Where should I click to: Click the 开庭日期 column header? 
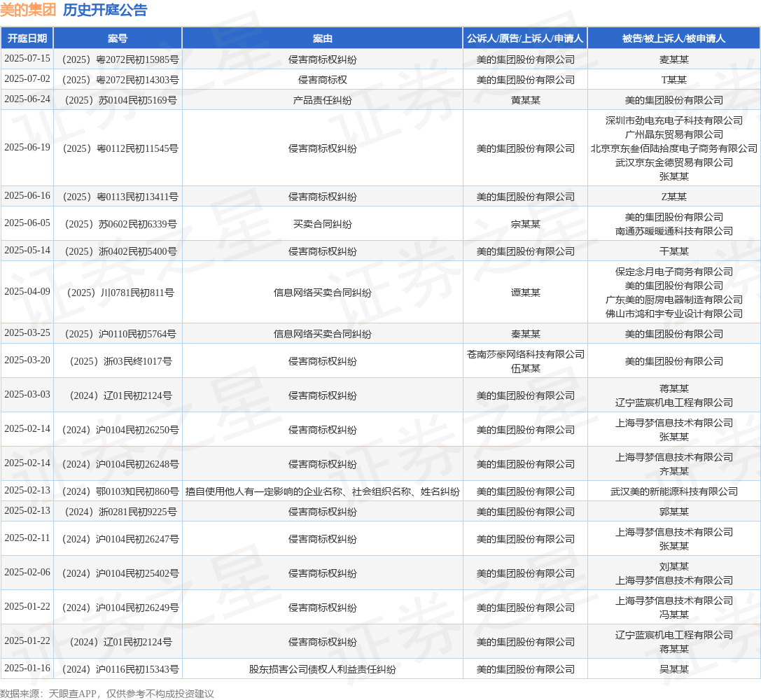pos(27,38)
